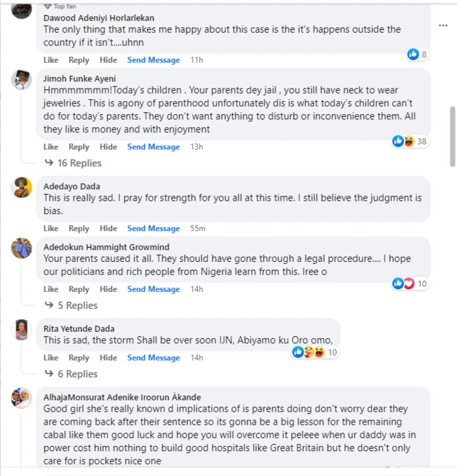
Task: Show 6 Replies under Rita's comment
Action: (x=77, y=374)
